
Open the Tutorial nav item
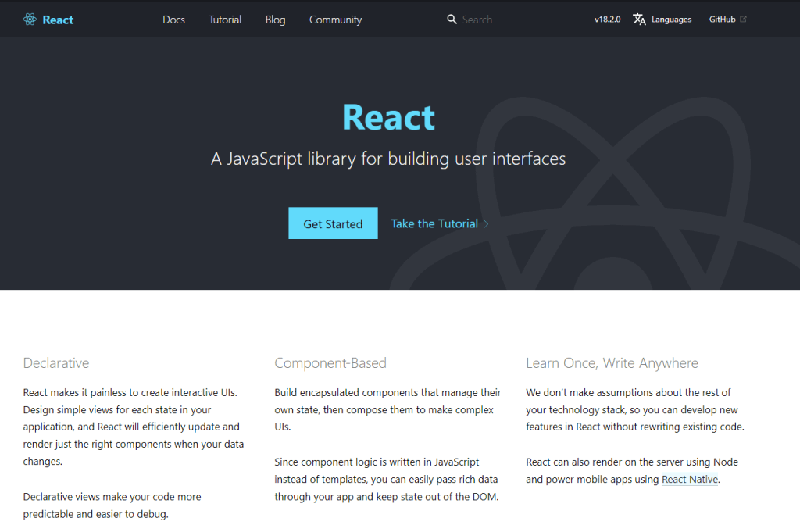[x=225, y=20]
